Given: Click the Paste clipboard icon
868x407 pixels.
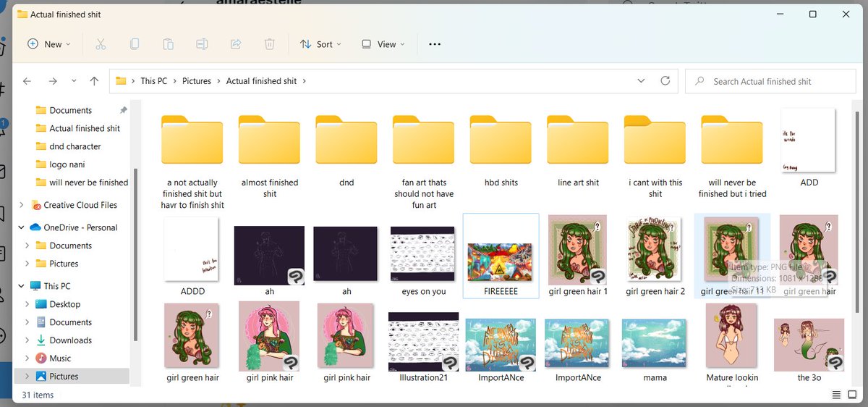Looking at the screenshot, I should (168, 44).
